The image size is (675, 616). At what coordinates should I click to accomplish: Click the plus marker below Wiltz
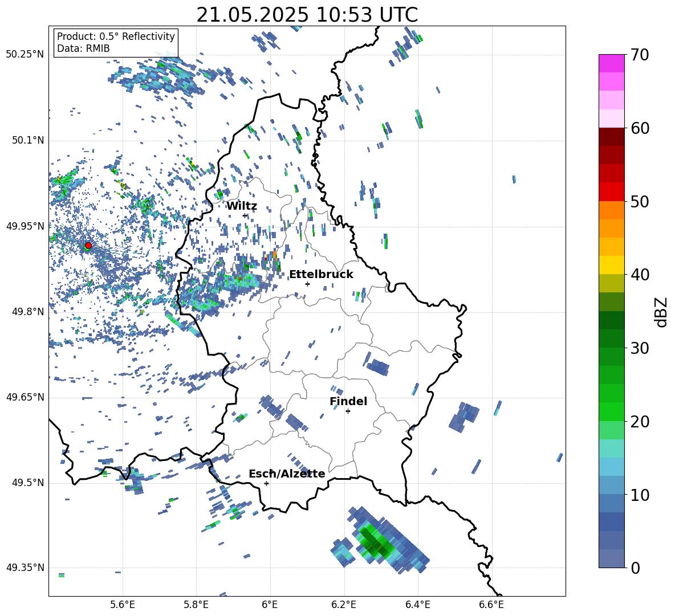point(245,215)
